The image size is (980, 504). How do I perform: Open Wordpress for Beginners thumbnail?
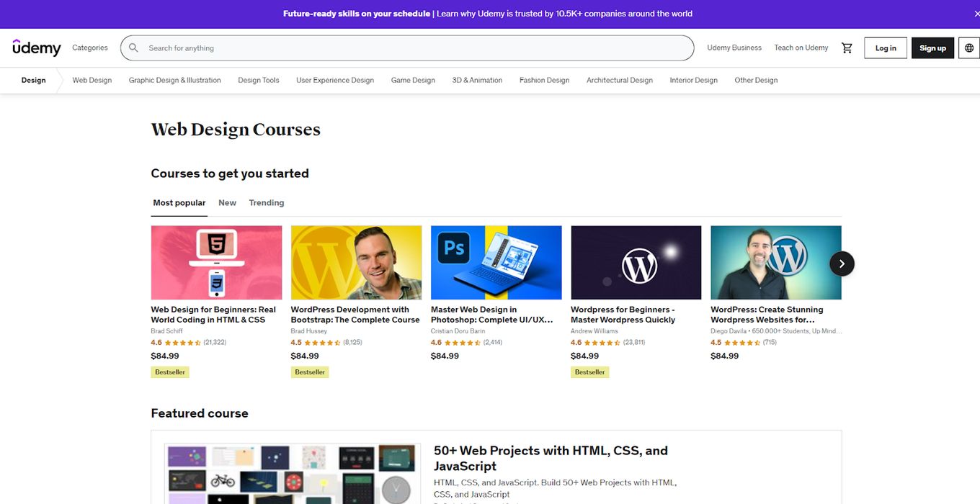[636, 263]
